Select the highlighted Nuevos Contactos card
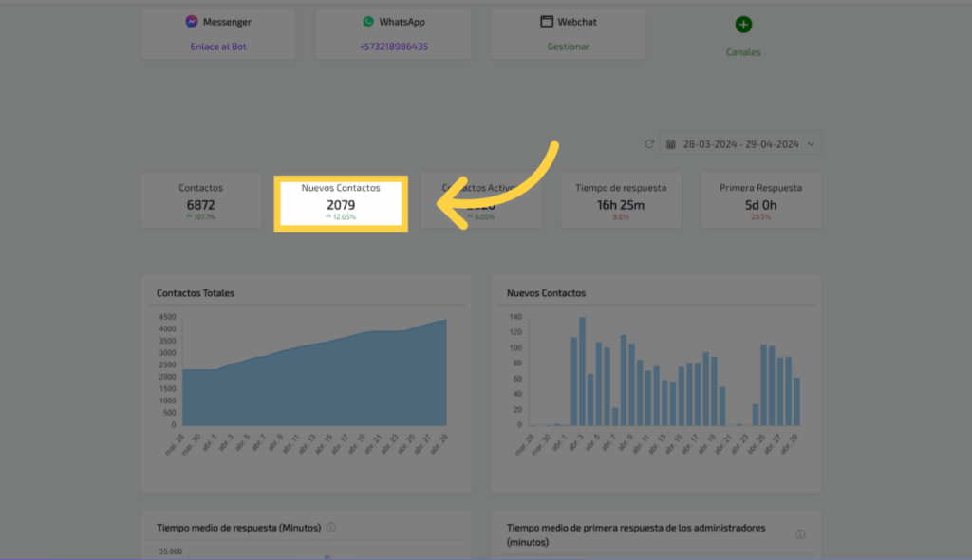972x560 pixels. point(341,202)
